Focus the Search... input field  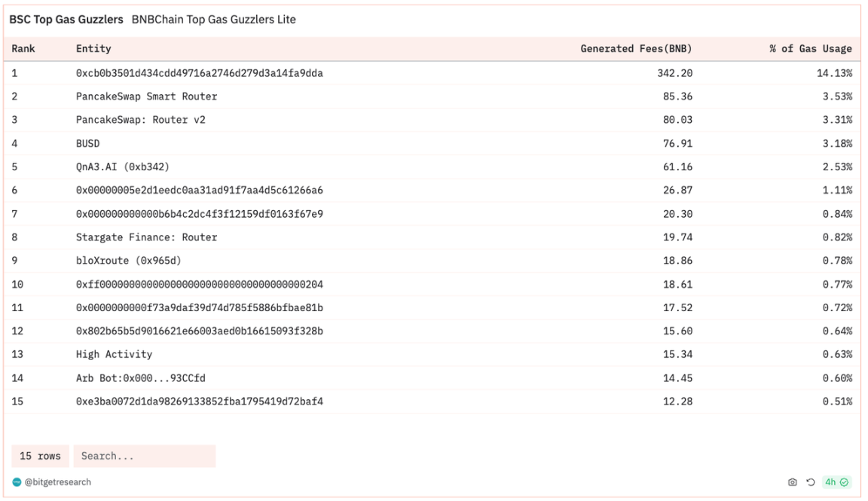145,456
